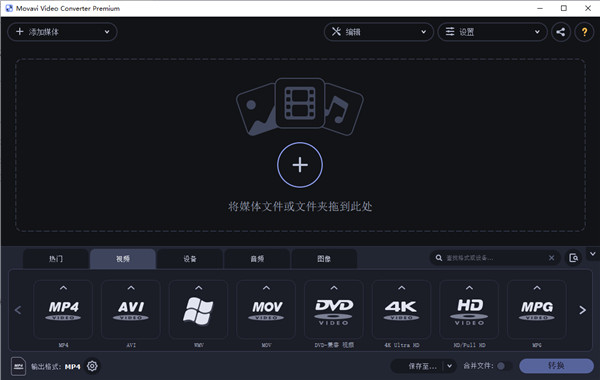
Task: Expand 4K presets with chevron
Action: point(401,288)
